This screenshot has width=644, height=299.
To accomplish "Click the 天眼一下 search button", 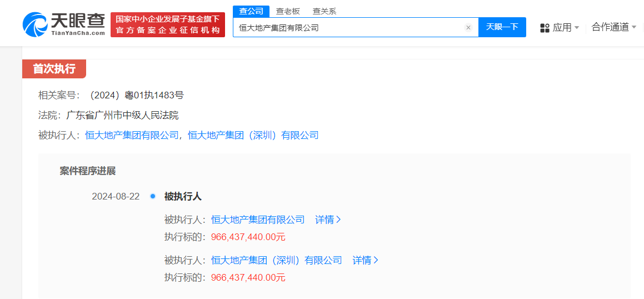I will coord(502,27).
